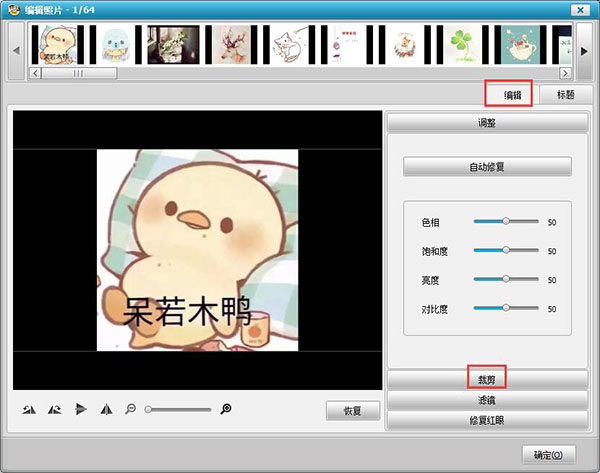Click the app icon in the title bar
This screenshot has width=600, height=473.
coord(14,10)
